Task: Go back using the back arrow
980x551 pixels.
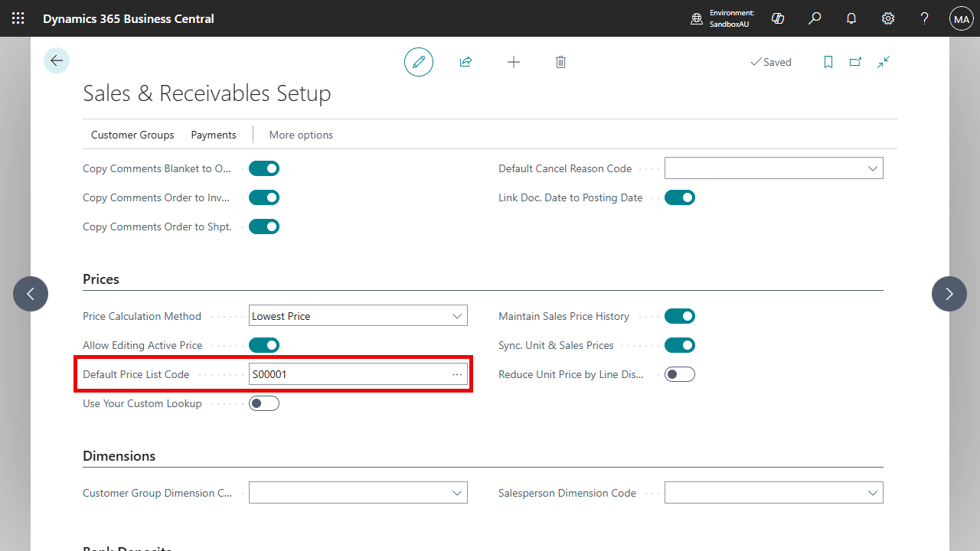Action: coord(57,60)
